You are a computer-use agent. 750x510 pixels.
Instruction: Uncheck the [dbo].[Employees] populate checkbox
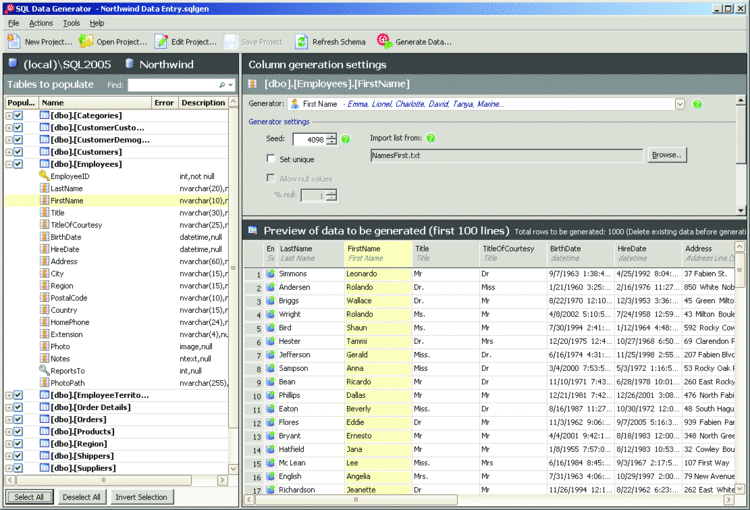point(18,164)
